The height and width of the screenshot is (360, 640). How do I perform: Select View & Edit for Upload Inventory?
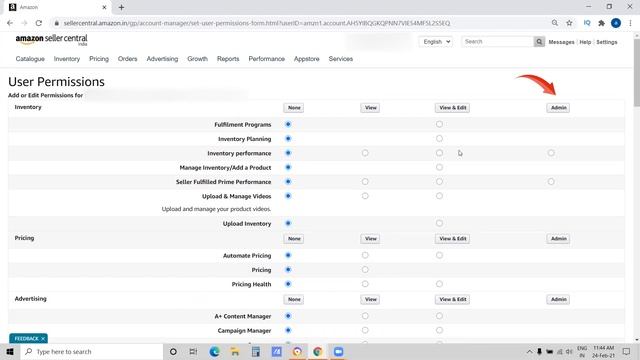439,223
